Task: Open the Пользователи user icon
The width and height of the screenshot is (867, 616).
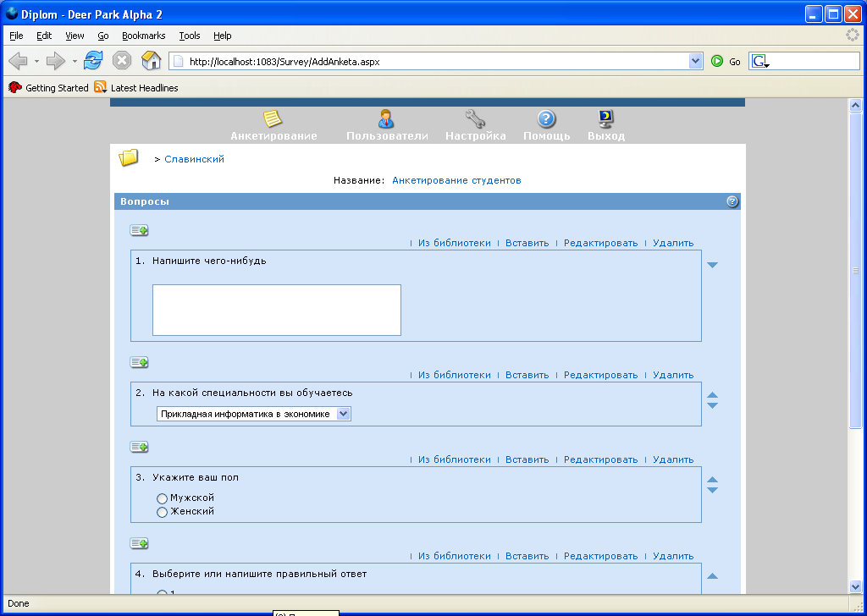Action: pos(386,118)
